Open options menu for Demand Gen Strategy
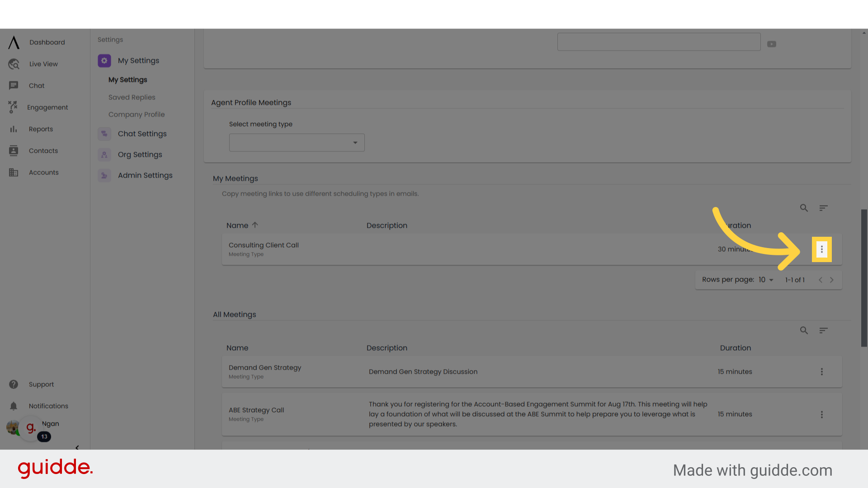 coord(821,371)
